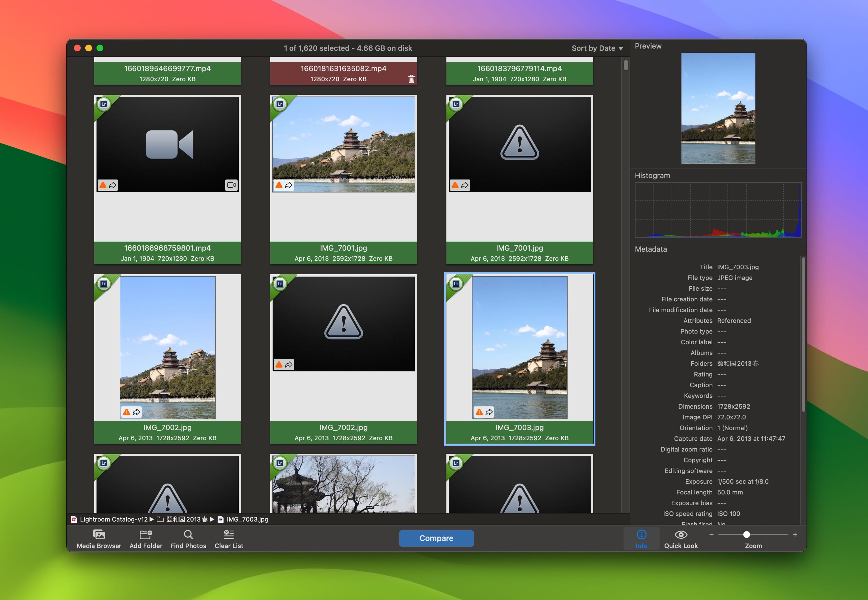Click reveal arrow icon on IMG_7001.jpg photo
This screenshot has width=868, height=600.
click(289, 185)
